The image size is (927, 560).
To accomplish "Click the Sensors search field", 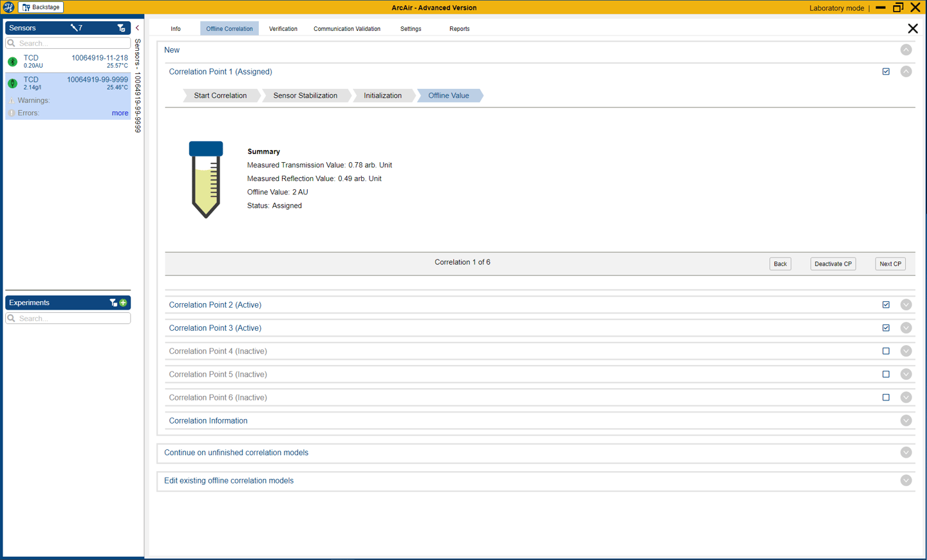I will [68, 43].
